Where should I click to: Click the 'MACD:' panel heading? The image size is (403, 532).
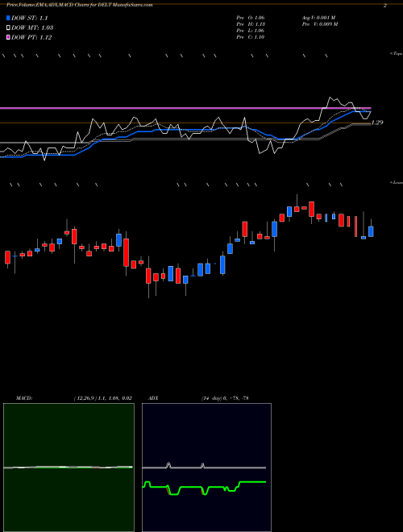[x=23, y=398]
